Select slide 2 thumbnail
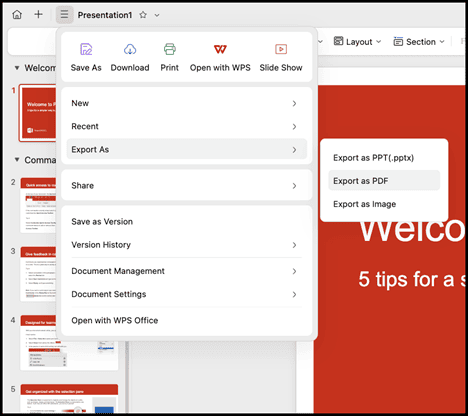 pos(38,205)
